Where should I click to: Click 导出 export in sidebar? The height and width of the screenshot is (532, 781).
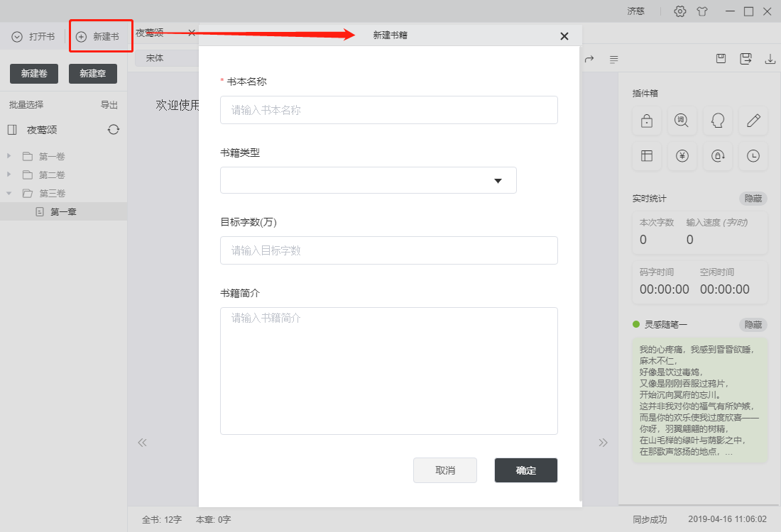109,104
